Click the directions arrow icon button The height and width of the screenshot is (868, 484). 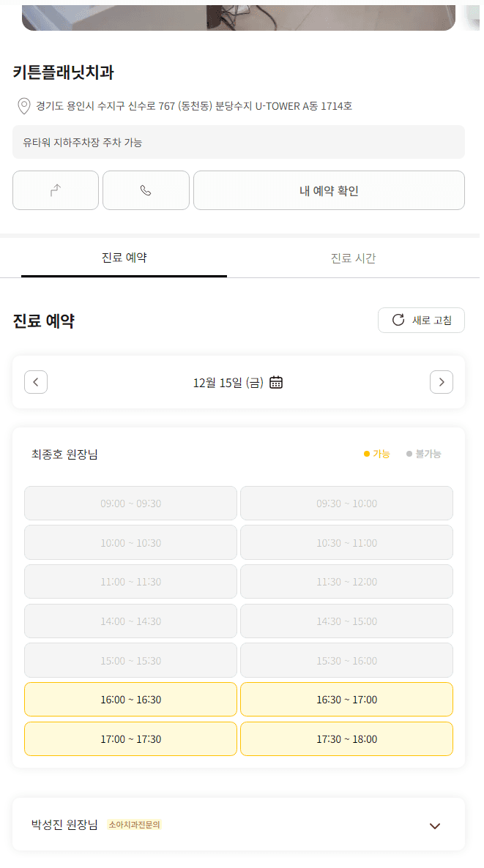pyautogui.click(x=56, y=190)
